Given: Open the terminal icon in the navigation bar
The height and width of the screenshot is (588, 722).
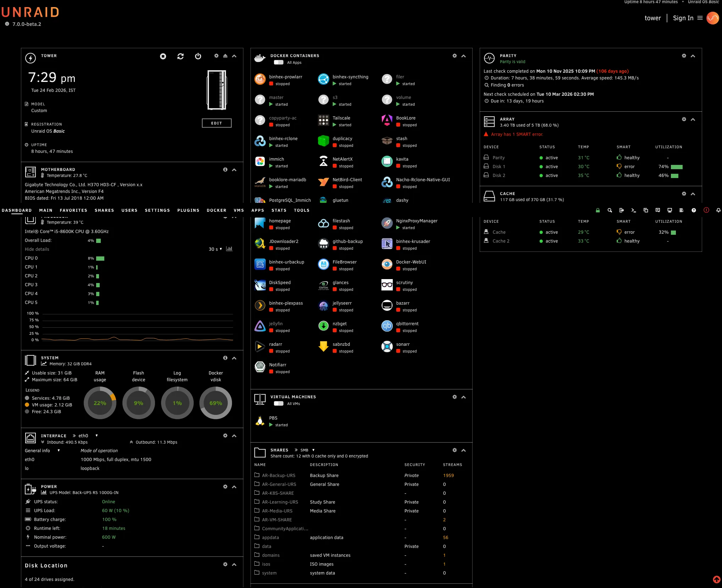Looking at the screenshot, I should (x=634, y=210).
